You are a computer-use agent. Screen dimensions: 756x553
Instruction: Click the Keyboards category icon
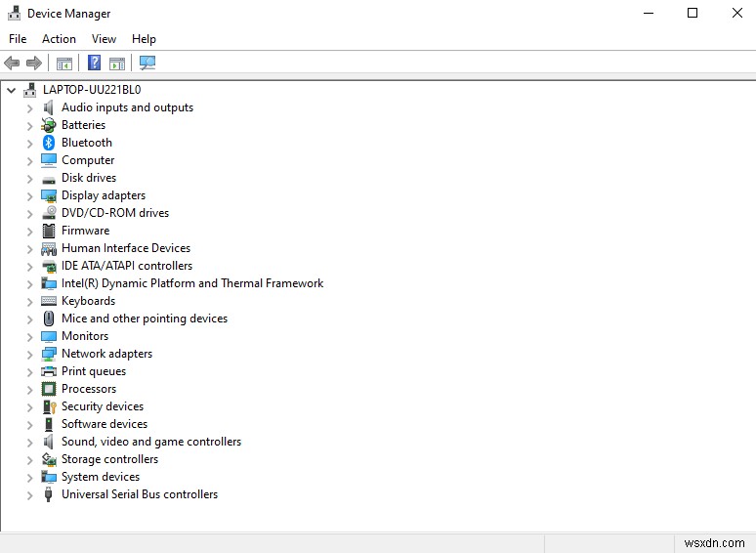tap(48, 301)
